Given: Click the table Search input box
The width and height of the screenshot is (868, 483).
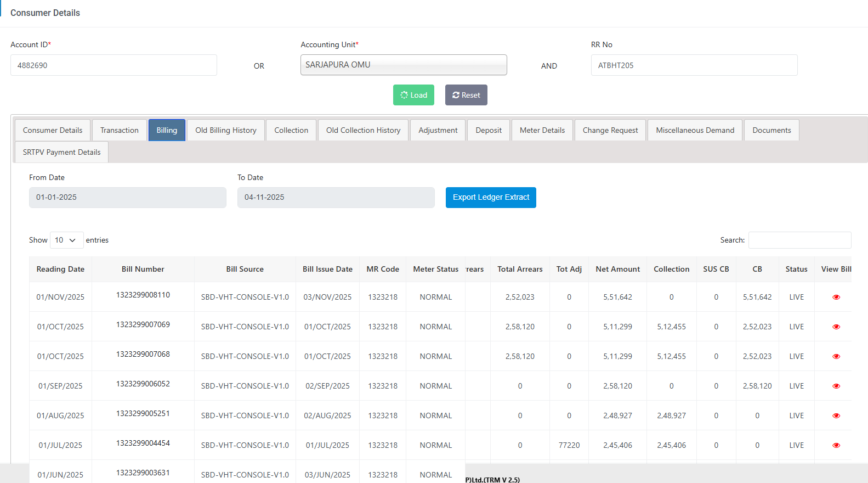Looking at the screenshot, I should tap(799, 240).
